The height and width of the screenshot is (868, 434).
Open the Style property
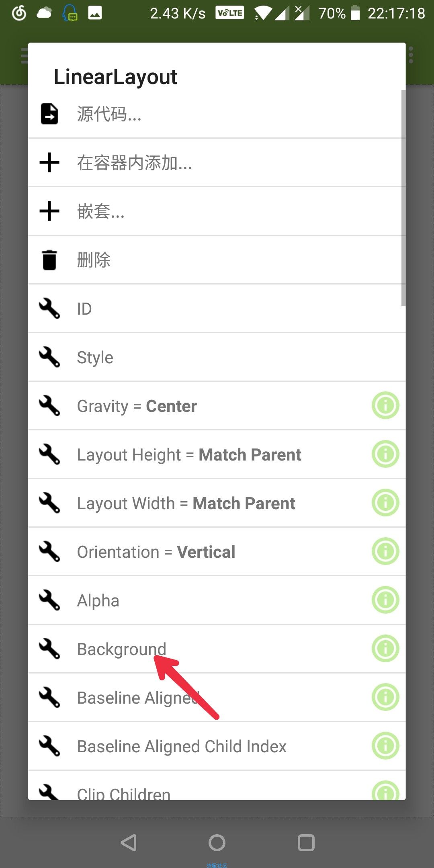(217, 357)
